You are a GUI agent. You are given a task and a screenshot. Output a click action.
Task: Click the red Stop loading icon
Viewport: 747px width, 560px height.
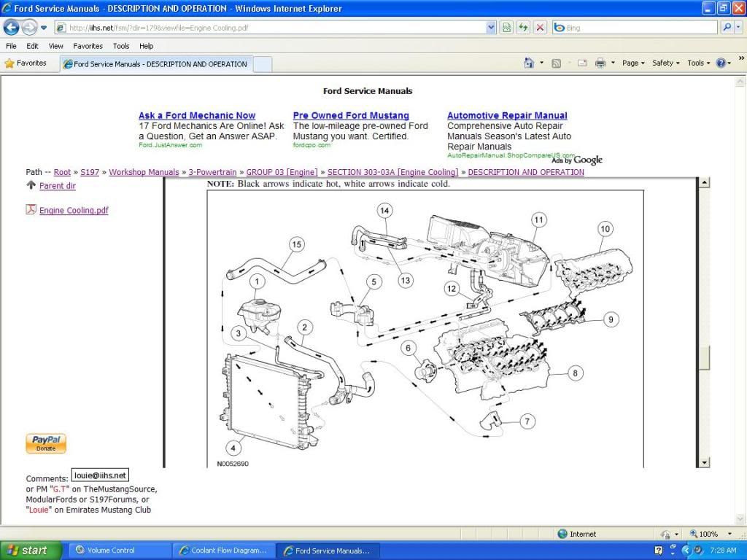click(540, 28)
